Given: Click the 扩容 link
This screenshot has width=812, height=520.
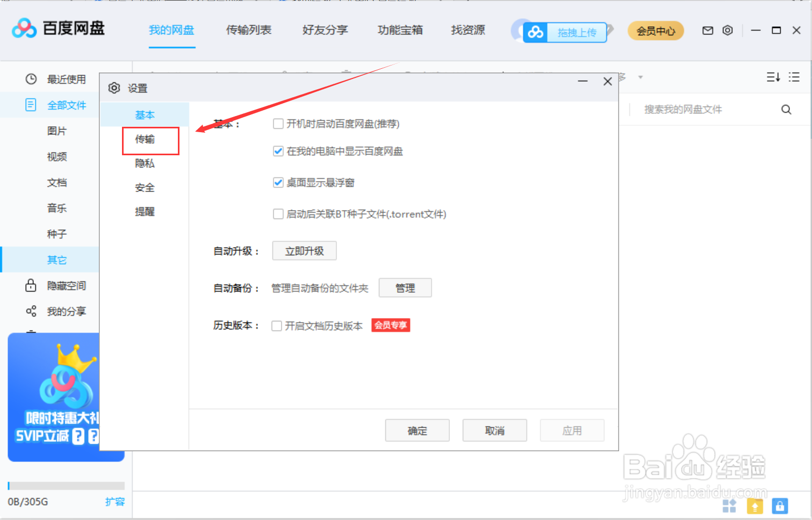Looking at the screenshot, I should 115,502.
